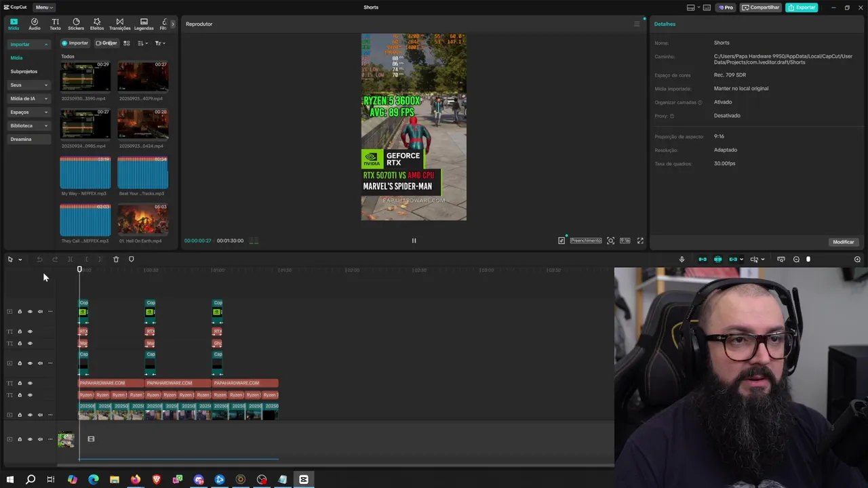Start voice recording with microphone icon

[682, 259]
